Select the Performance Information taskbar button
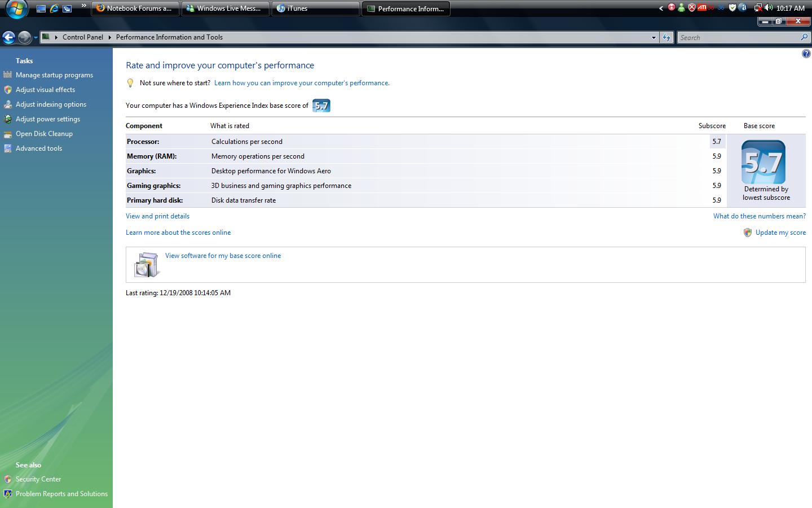The height and width of the screenshot is (508, 812). point(406,8)
